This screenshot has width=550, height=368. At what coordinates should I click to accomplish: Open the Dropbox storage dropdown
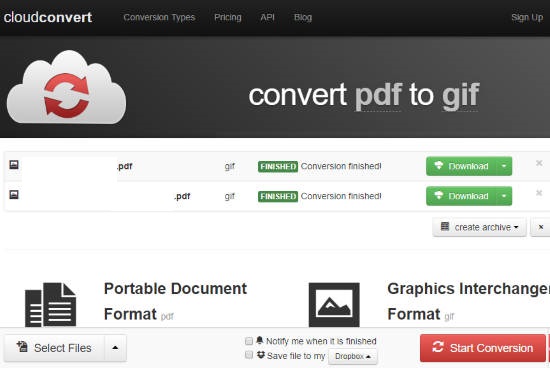[x=353, y=356]
